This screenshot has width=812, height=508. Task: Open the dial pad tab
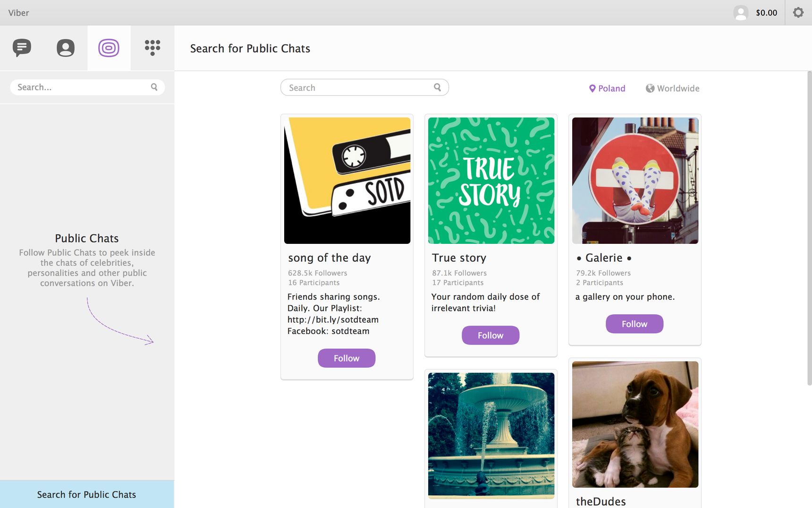152,48
